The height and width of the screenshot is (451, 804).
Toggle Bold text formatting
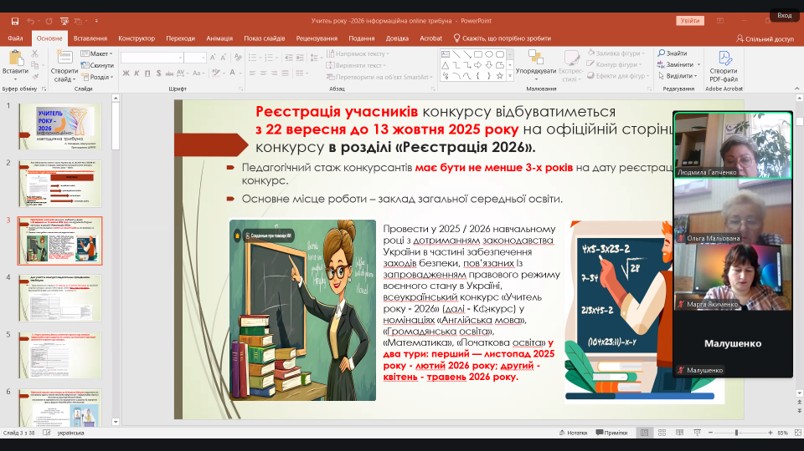point(126,73)
